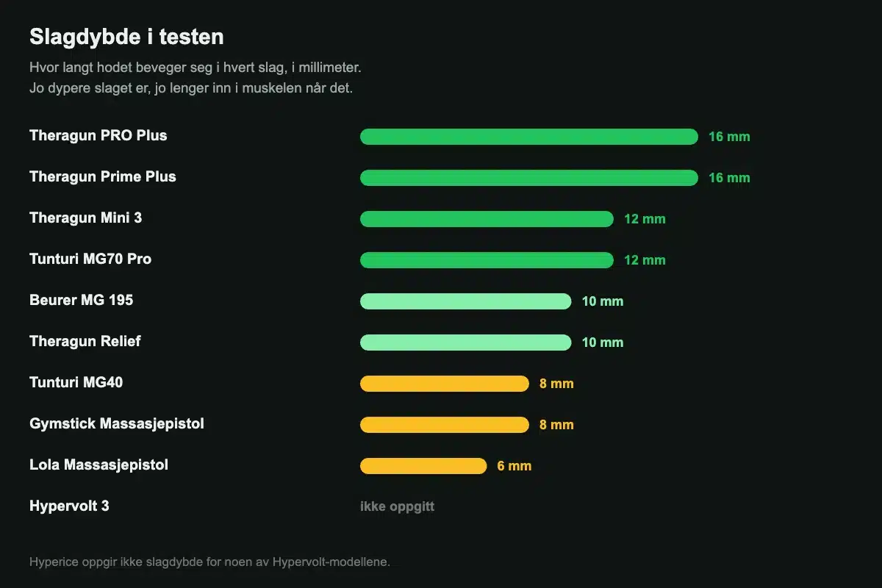Image resolution: width=882 pixels, height=588 pixels.
Task: Select the Lola Massasjepistol bar
Action: point(423,466)
